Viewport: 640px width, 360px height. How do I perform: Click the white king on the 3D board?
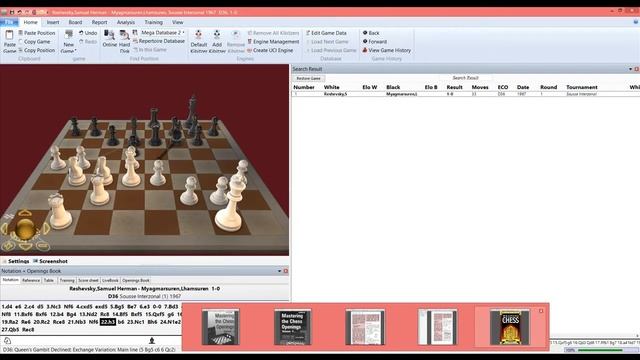pos(232,204)
